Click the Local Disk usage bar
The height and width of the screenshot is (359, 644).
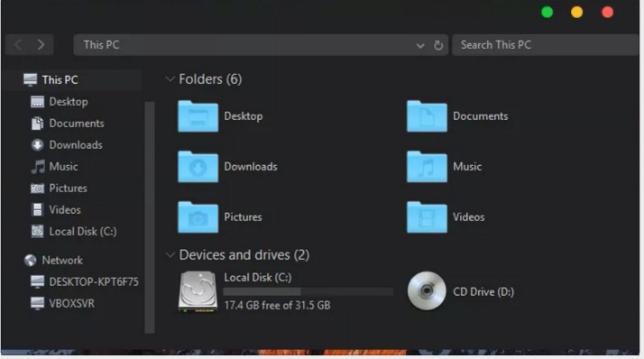tap(308, 291)
